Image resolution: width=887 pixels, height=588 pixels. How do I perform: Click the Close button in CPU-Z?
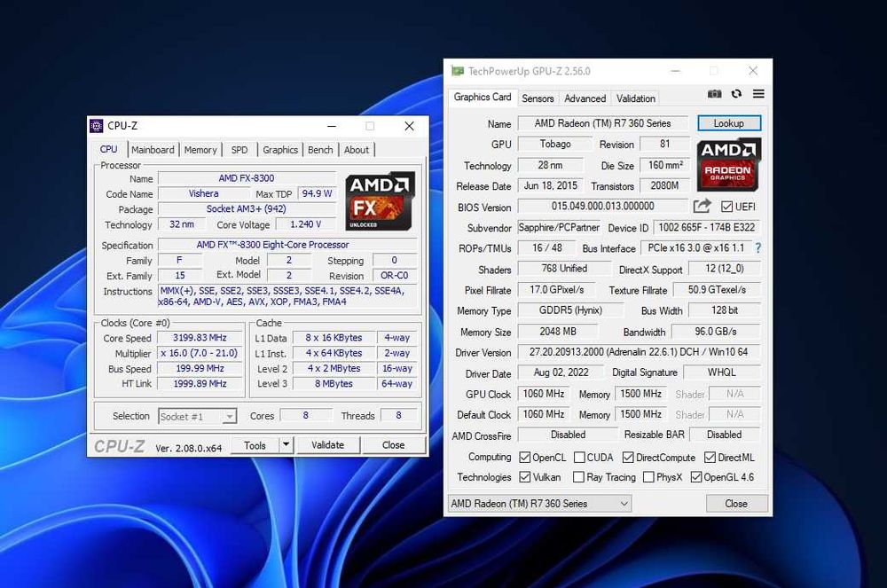(393, 445)
